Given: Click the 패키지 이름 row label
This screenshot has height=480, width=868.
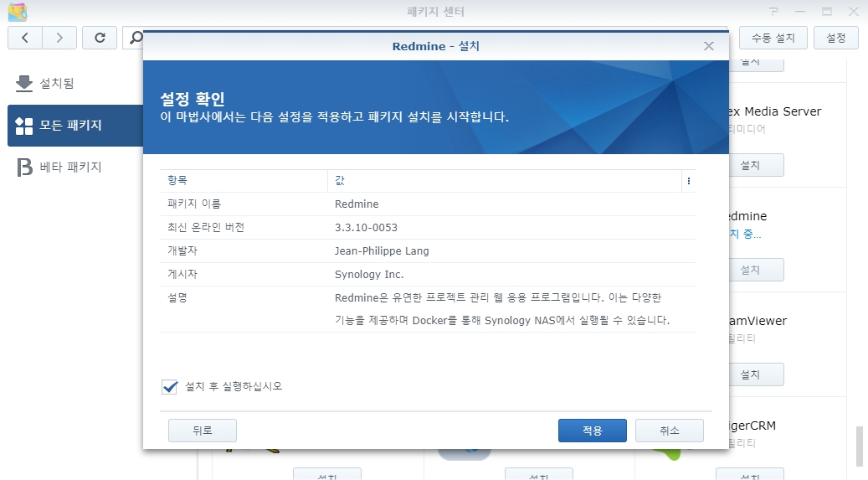Looking at the screenshot, I should coord(194,204).
